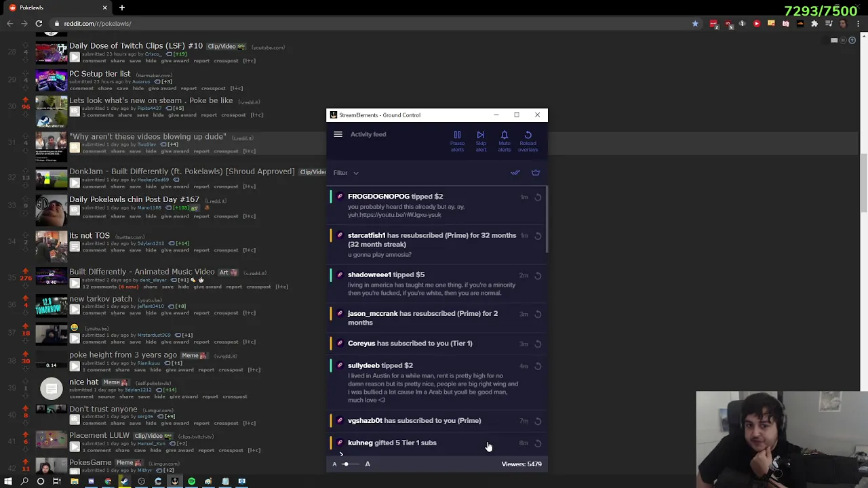The width and height of the screenshot is (868, 488).
Task: Open File Explorer from the taskbar
Action: tap(75, 481)
